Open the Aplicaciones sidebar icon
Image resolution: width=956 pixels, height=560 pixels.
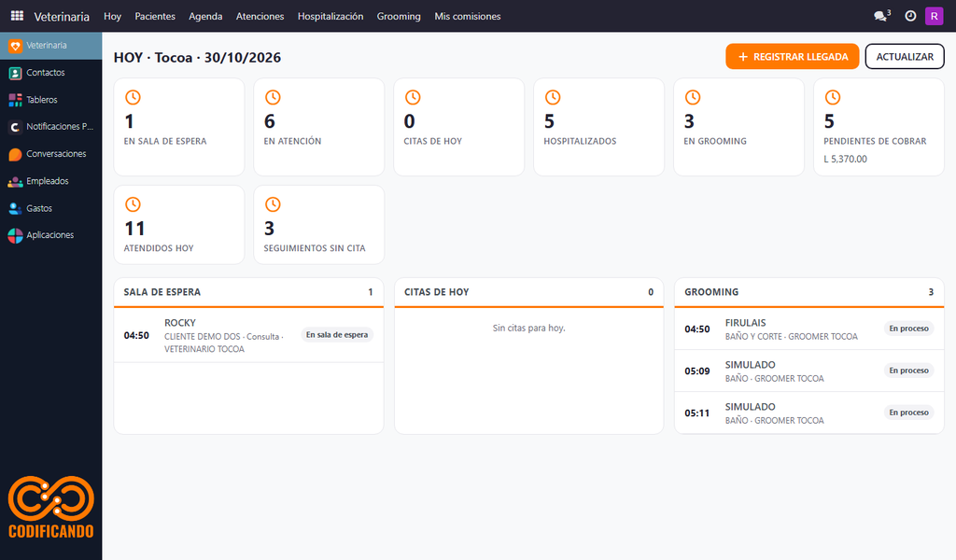tap(15, 235)
